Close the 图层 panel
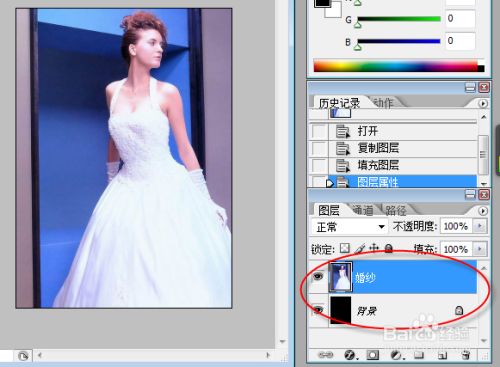This screenshot has height=367, width=500. tap(484, 195)
